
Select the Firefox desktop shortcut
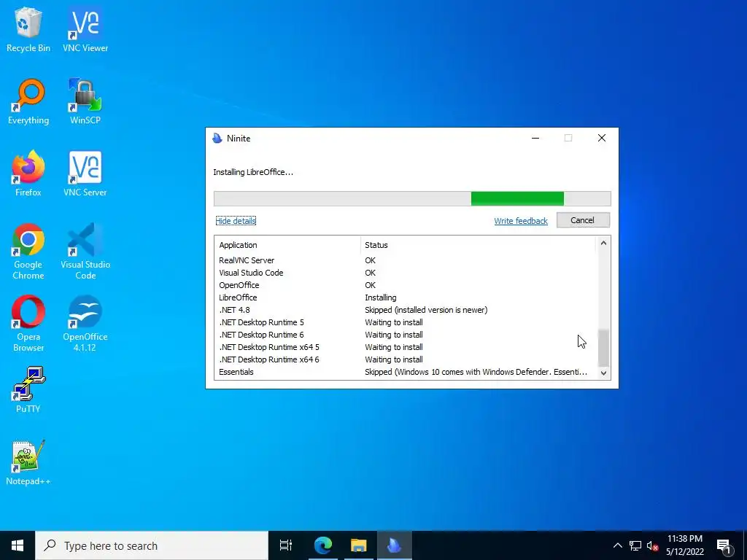[x=28, y=174]
